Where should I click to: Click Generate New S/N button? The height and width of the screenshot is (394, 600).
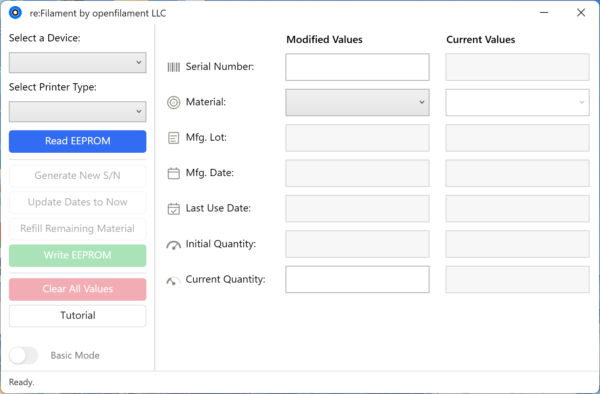tap(78, 176)
